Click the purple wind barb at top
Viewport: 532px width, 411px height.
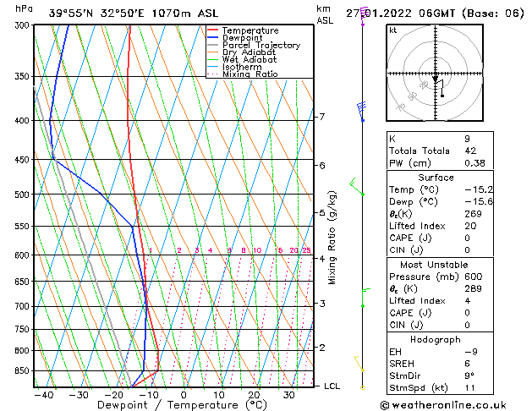point(364,15)
